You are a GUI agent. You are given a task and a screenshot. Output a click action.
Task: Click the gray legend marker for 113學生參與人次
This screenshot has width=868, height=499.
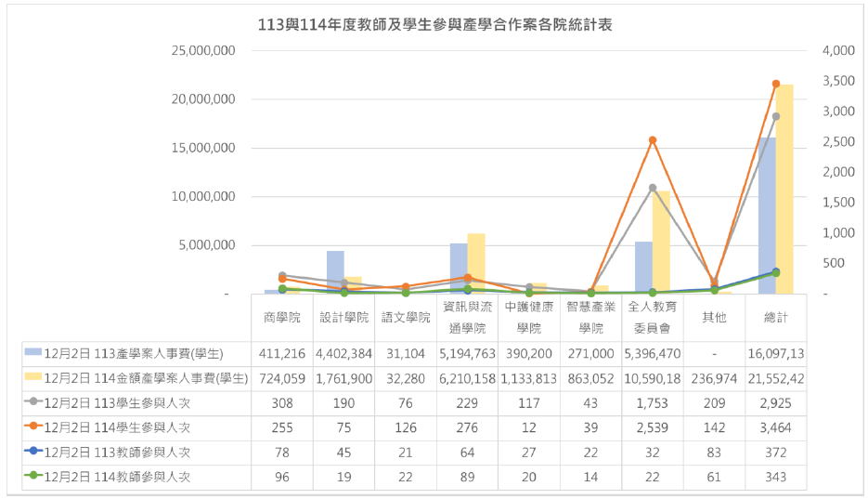click(34, 403)
